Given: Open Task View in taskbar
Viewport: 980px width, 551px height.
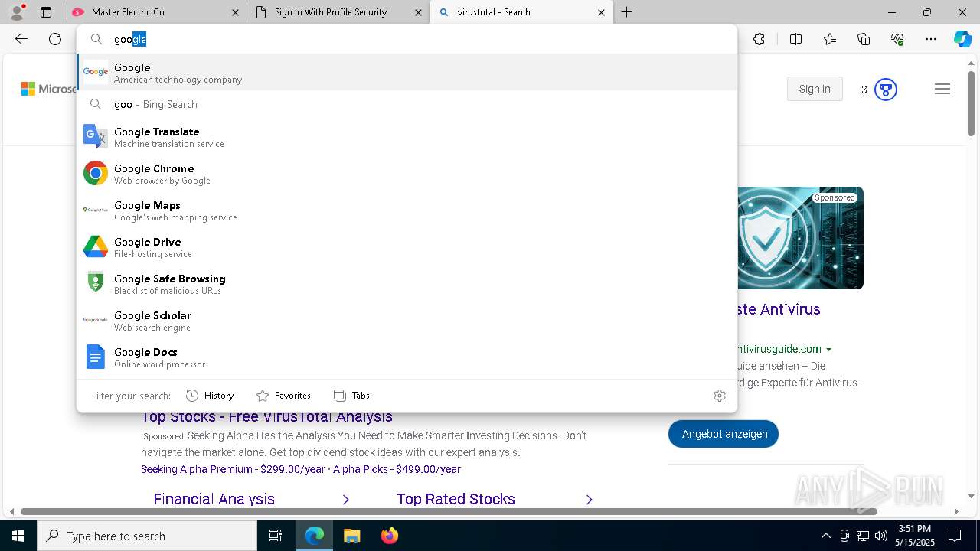Looking at the screenshot, I should 276,536.
